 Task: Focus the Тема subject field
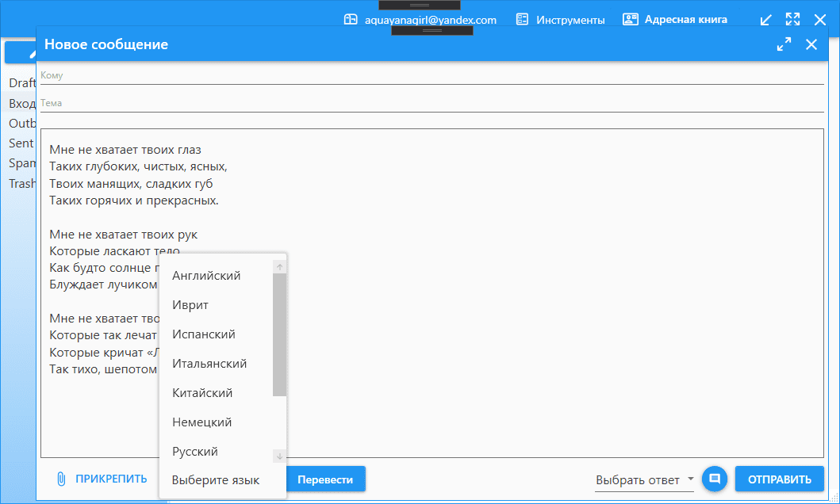tap(432, 103)
